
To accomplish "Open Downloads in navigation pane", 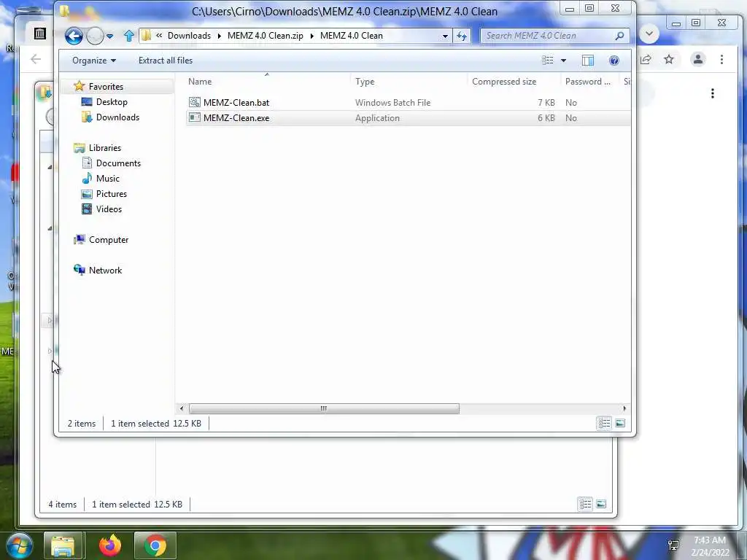I will pos(117,117).
